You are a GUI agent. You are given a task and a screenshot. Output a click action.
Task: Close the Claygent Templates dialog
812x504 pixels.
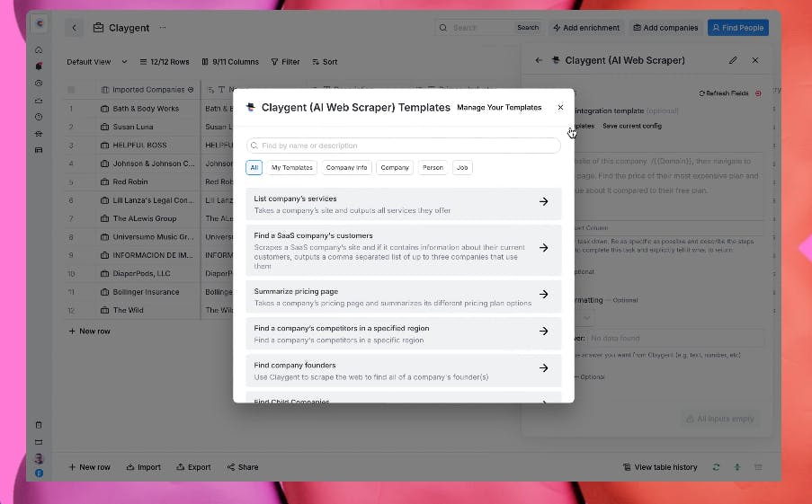[560, 107]
